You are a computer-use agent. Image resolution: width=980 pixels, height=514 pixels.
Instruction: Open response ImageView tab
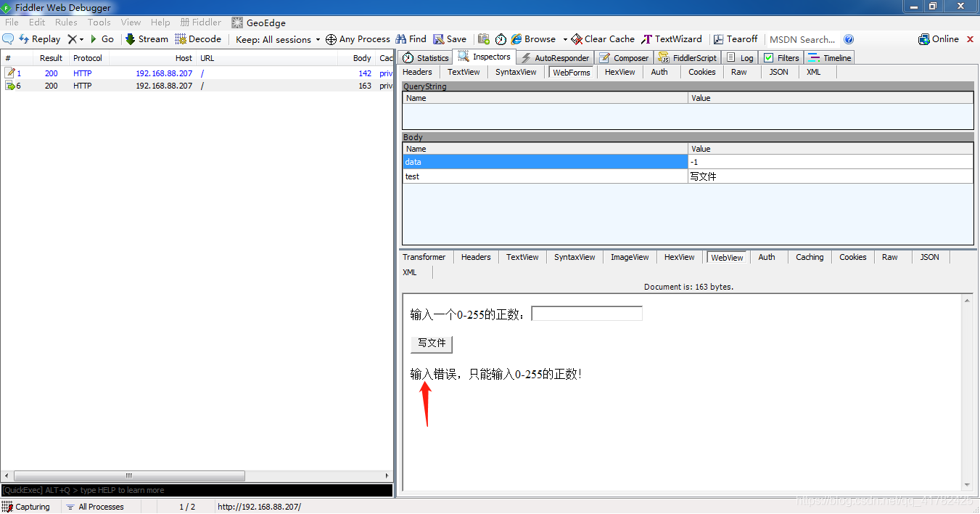pos(630,257)
